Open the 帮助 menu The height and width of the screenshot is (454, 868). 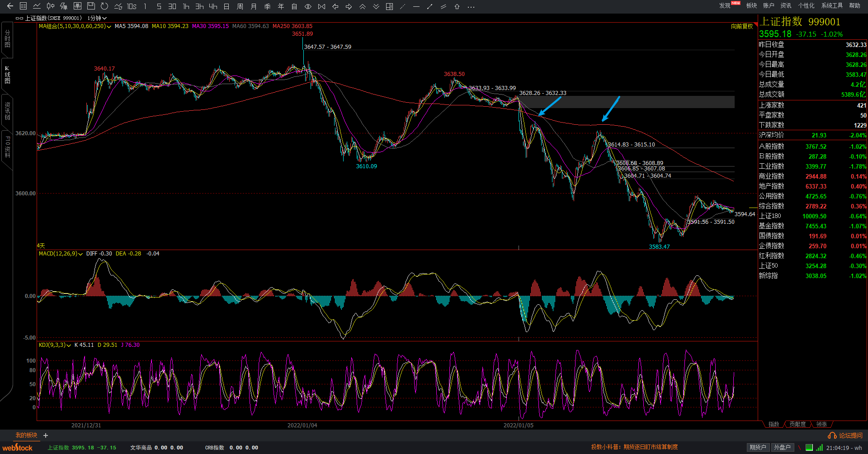[x=854, y=5]
